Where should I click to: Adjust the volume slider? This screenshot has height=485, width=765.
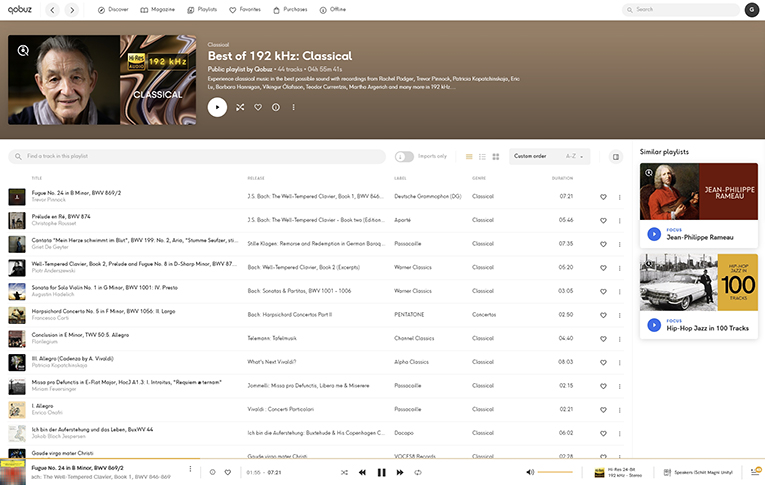click(x=555, y=472)
